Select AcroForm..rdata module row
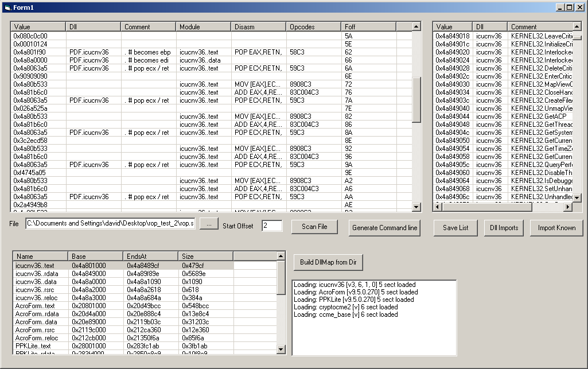This screenshot has width=588, height=369. click(x=145, y=314)
